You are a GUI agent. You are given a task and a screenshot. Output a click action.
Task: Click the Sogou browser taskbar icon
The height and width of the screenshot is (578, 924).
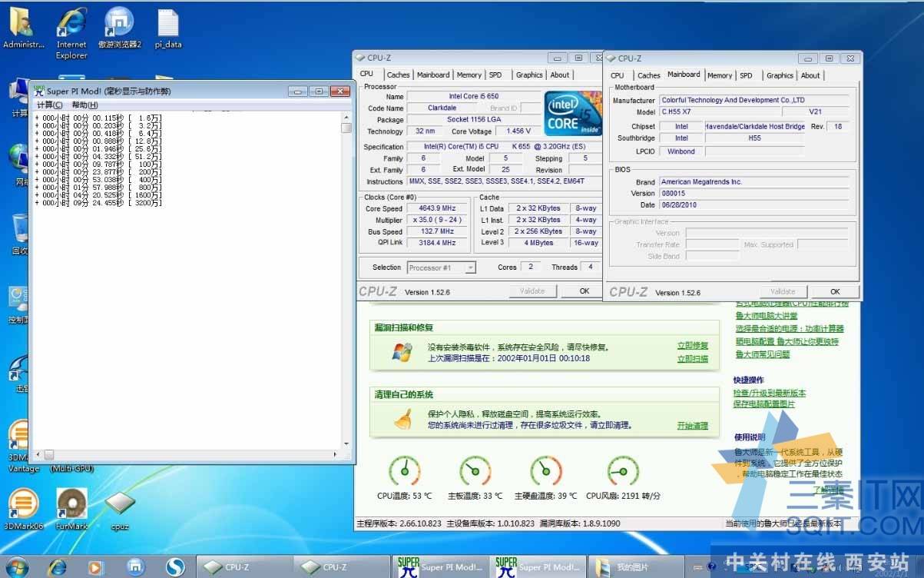click(x=176, y=567)
